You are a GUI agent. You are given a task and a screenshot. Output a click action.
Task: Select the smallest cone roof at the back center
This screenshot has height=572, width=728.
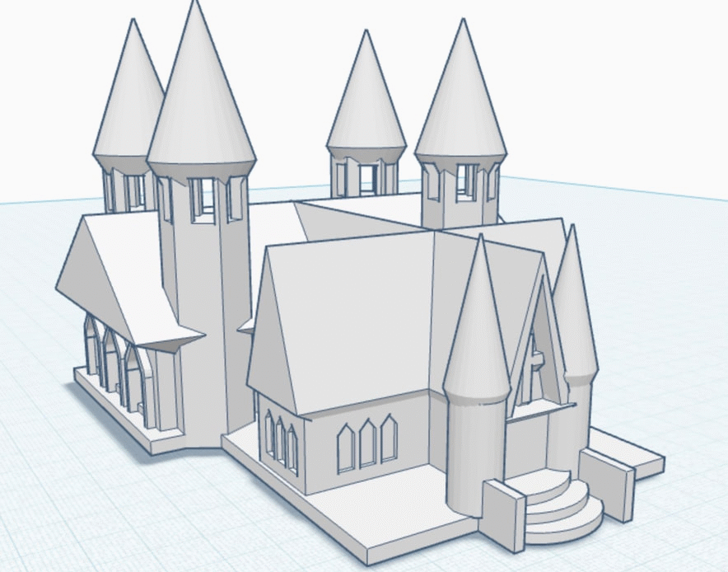click(366, 99)
